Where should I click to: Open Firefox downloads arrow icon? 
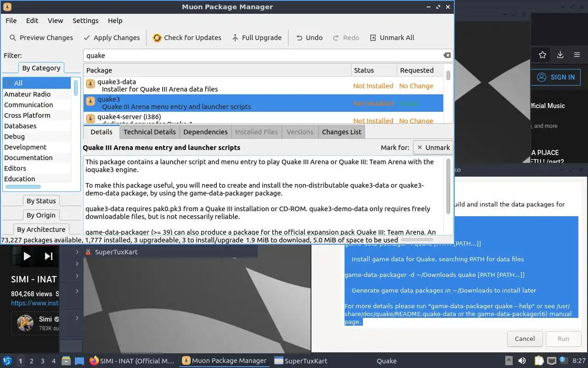click(x=560, y=55)
